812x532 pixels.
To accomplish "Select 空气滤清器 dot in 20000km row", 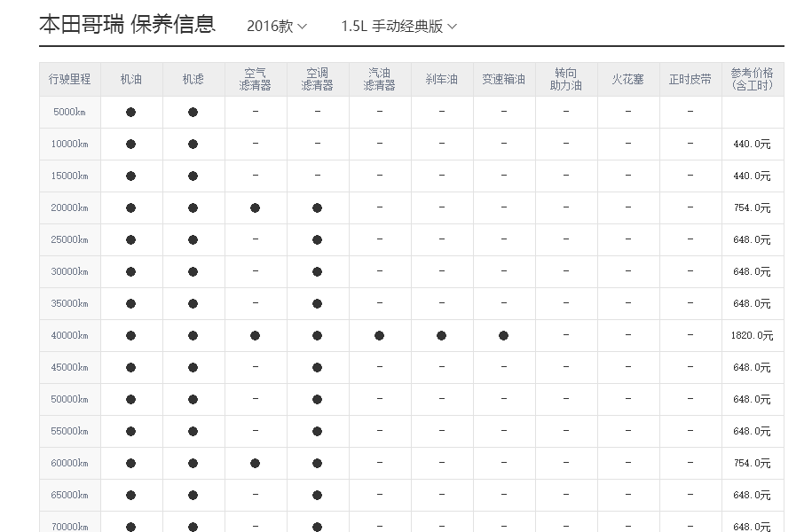I will (x=256, y=208).
